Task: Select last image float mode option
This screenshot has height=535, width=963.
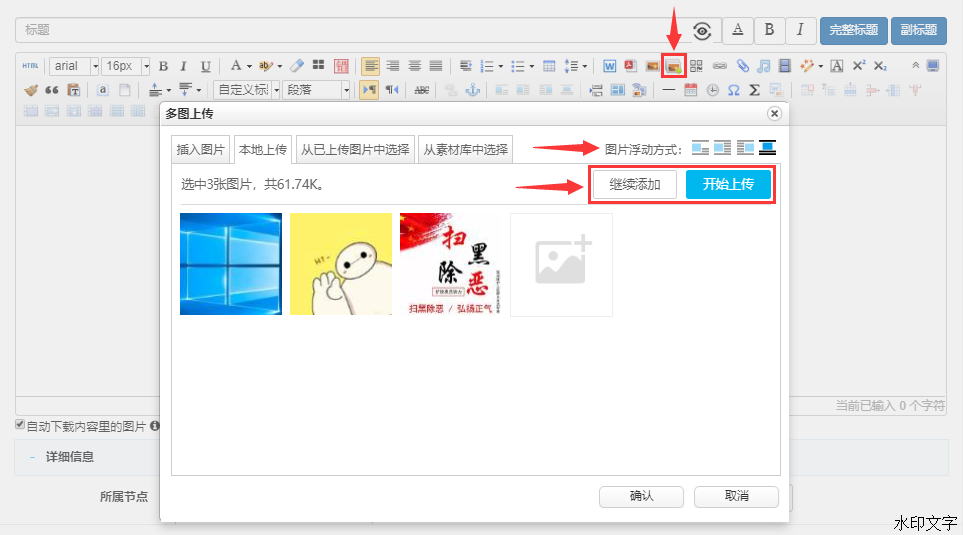Action: point(768,147)
